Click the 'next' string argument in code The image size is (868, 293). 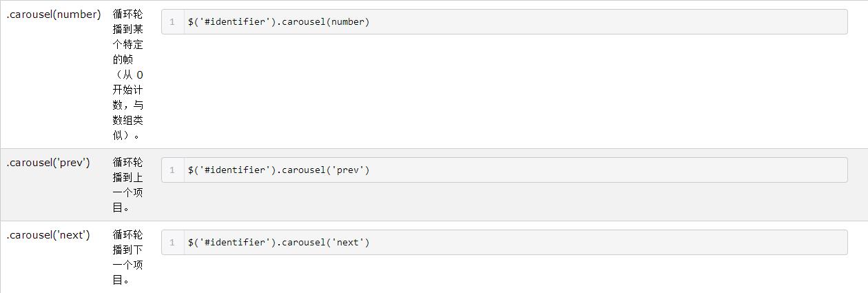(x=347, y=243)
